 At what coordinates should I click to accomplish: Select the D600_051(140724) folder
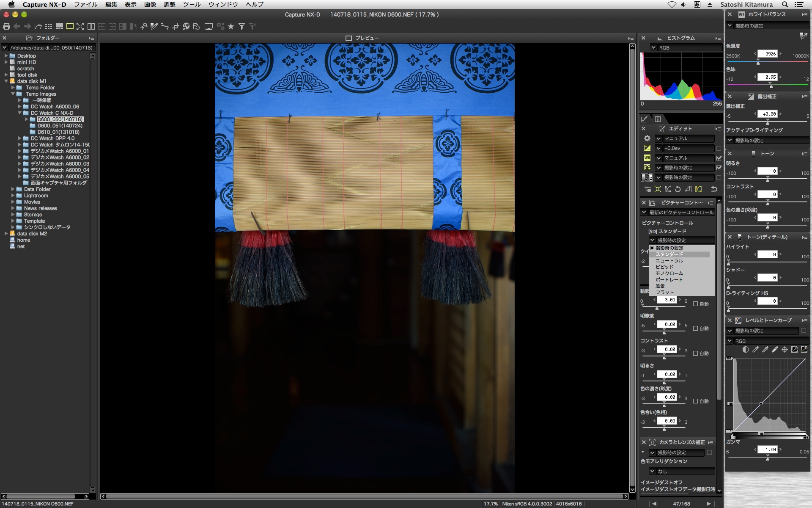click(x=60, y=126)
